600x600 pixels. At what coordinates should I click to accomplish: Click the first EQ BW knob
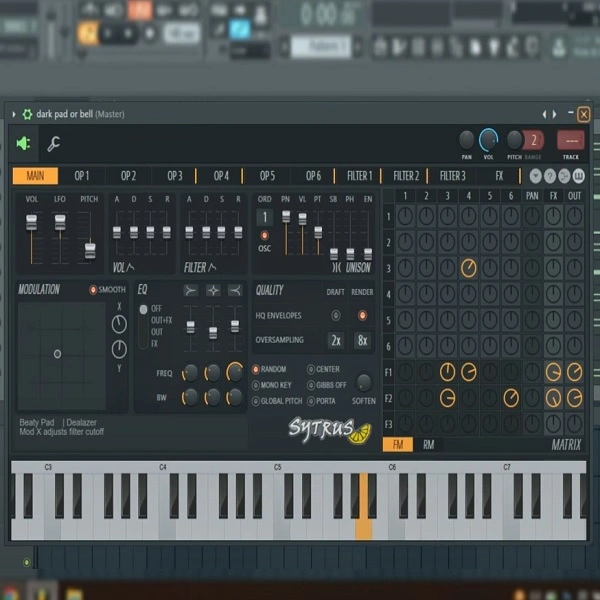click(190, 398)
